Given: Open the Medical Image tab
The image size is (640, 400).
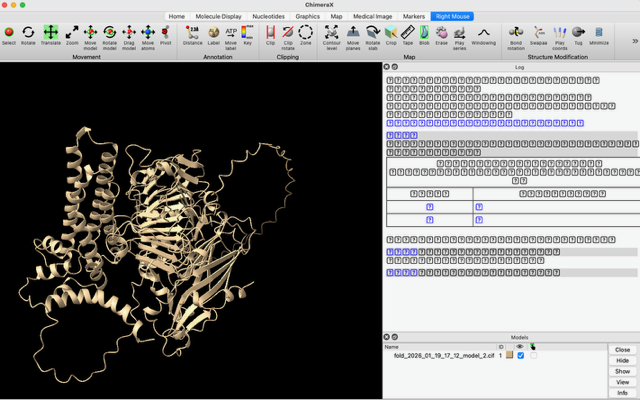Looking at the screenshot, I should [372, 16].
